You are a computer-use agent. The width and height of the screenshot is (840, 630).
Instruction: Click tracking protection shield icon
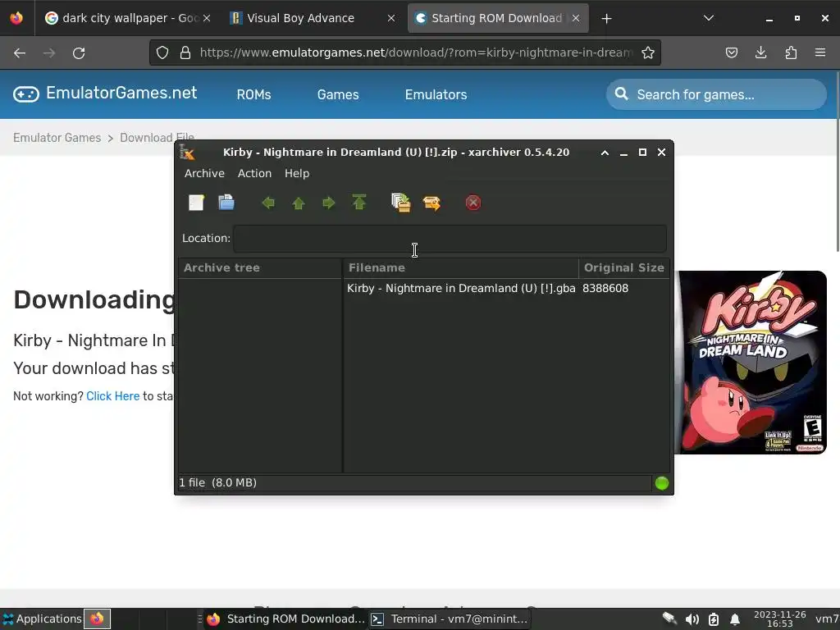[162, 52]
